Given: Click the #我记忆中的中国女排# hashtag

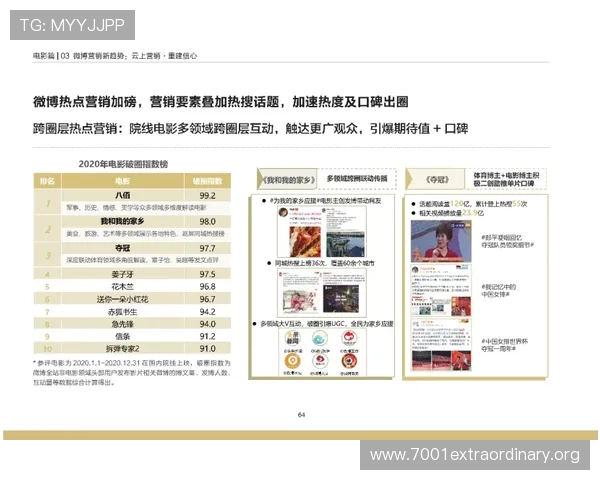Looking at the screenshot, I should [499, 291].
